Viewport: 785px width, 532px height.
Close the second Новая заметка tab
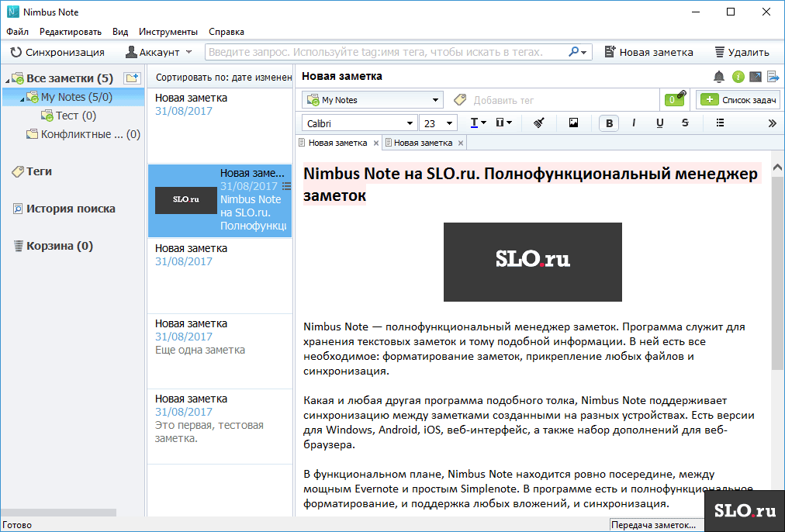point(461,143)
